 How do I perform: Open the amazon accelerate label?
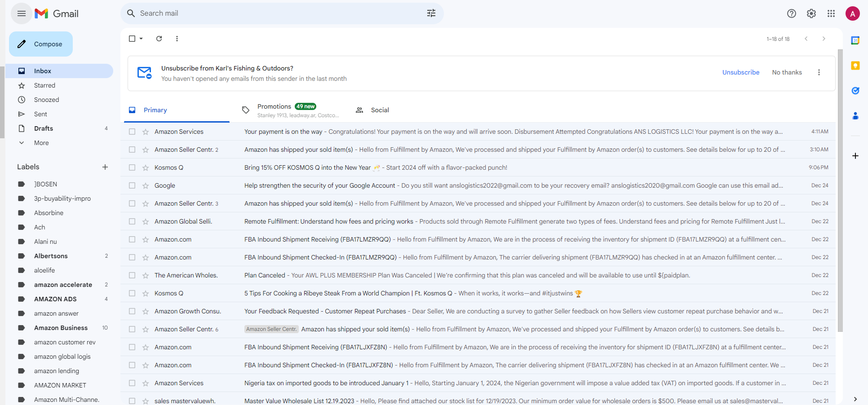(x=58, y=285)
